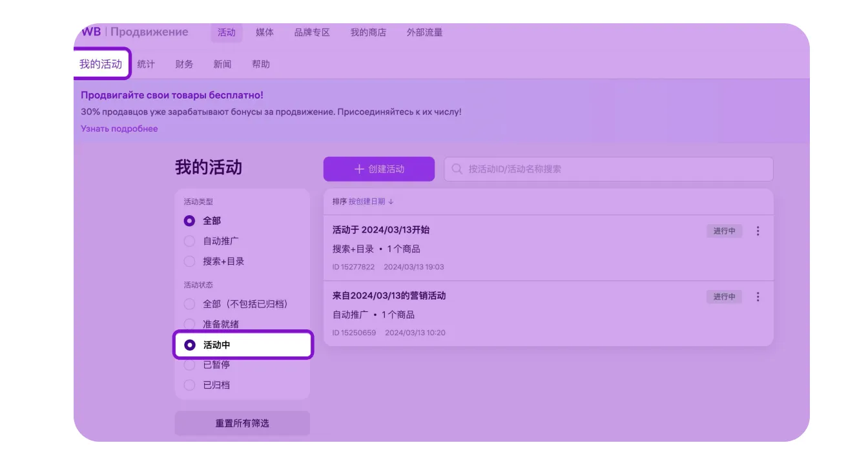Open the 品牌专区 navigation tab
Image resolution: width=868 pixels, height=465 pixels.
click(x=312, y=32)
